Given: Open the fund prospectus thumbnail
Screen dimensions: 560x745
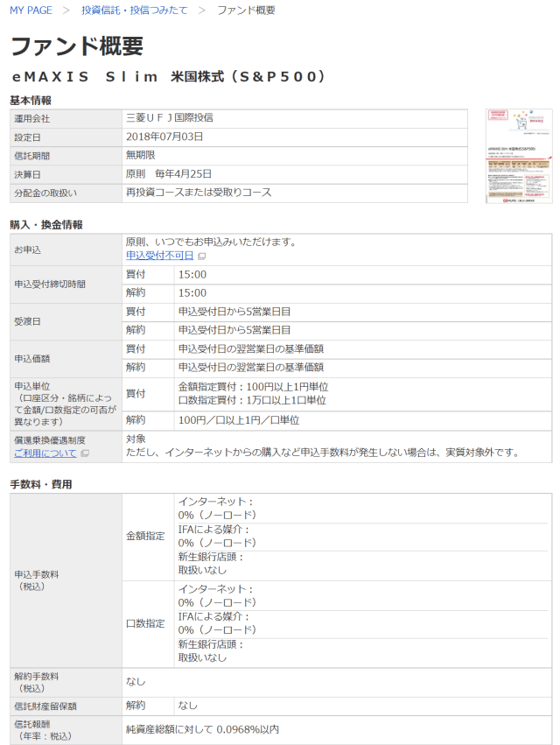Looking at the screenshot, I should click(519, 156).
